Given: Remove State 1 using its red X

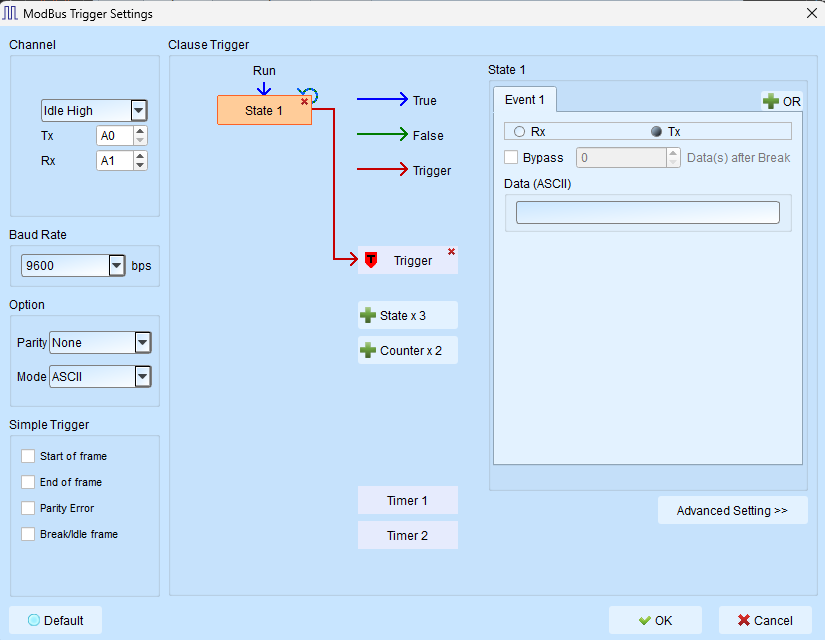Looking at the screenshot, I should pyautogui.click(x=304, y=102).
